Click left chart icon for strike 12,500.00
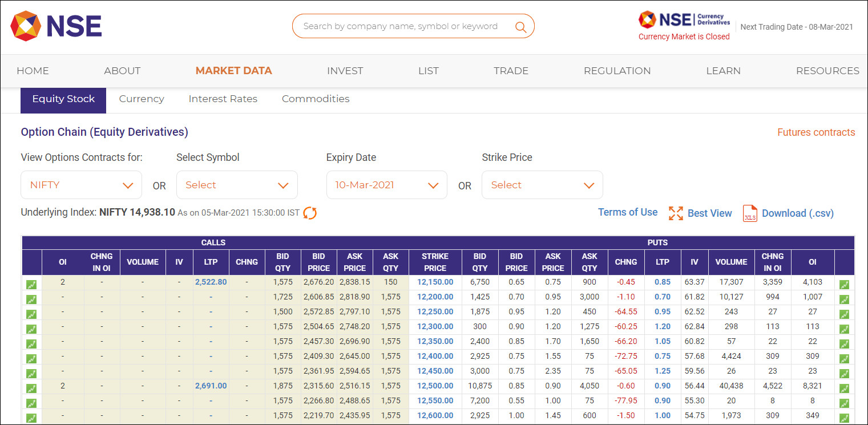 click(31, 388)
